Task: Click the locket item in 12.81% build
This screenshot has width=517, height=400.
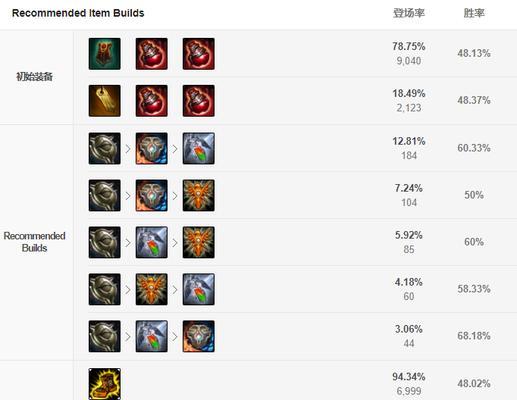Action: 152,148
